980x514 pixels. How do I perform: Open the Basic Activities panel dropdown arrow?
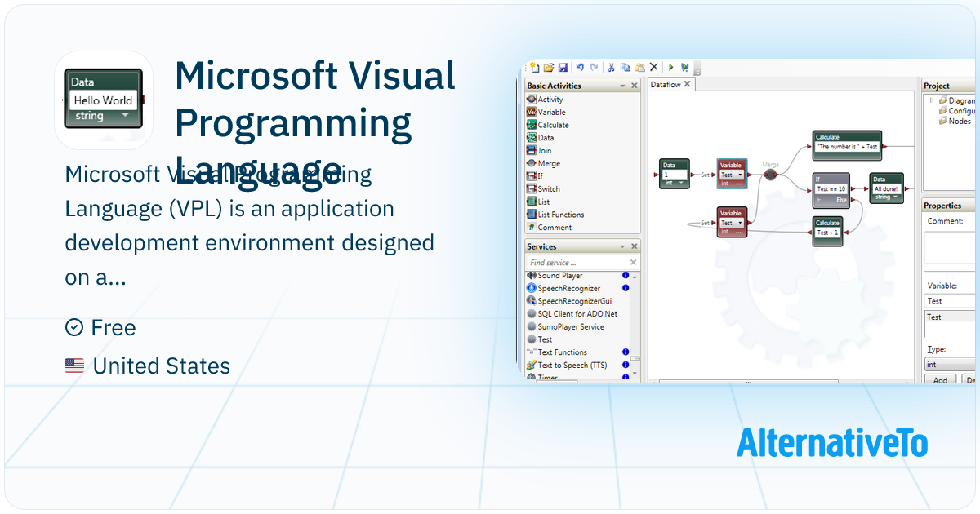point(622,86)
